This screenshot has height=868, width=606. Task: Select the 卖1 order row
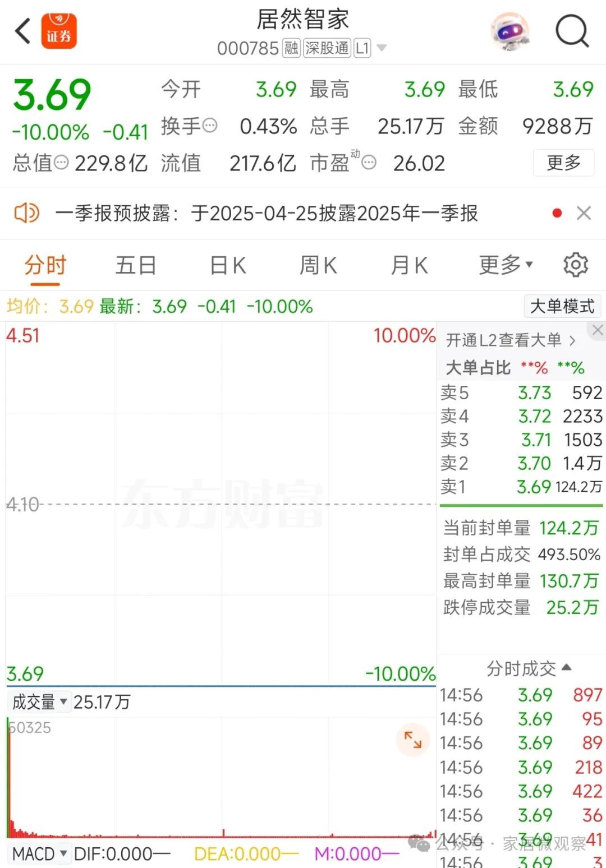click(521, 487)
